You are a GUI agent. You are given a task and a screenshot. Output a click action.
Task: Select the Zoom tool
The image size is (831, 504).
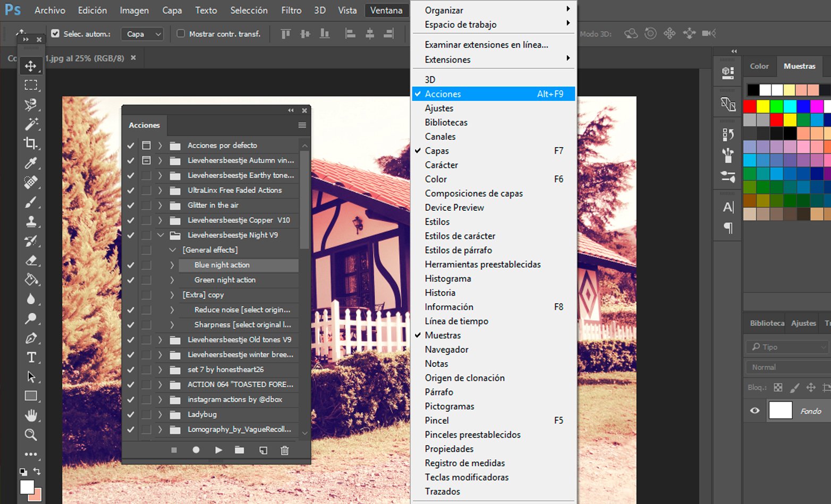tap(31, 435)
